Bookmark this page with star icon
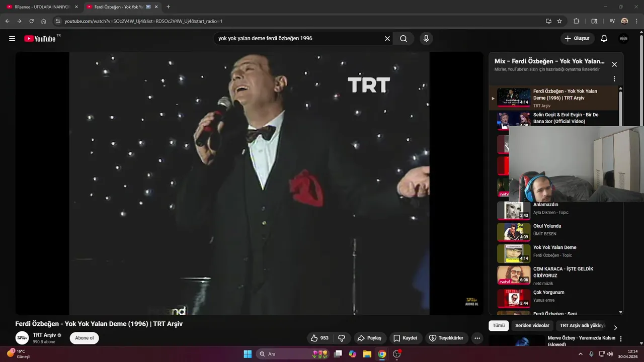The image size is (644, 362). pos(559,21)
